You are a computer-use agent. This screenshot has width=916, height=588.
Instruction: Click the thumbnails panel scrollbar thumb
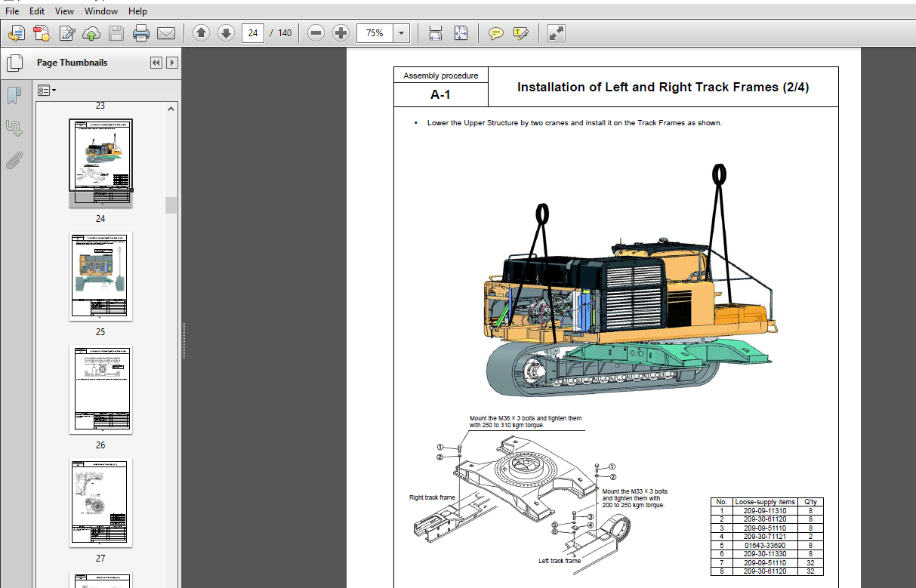tap(171, 205)
